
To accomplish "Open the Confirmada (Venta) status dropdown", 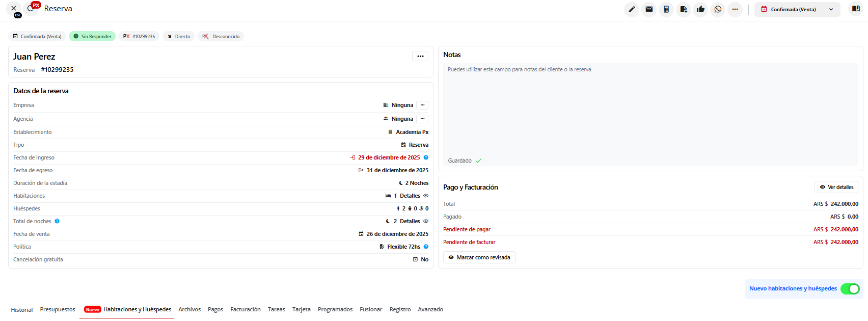I will click(797, 9).
